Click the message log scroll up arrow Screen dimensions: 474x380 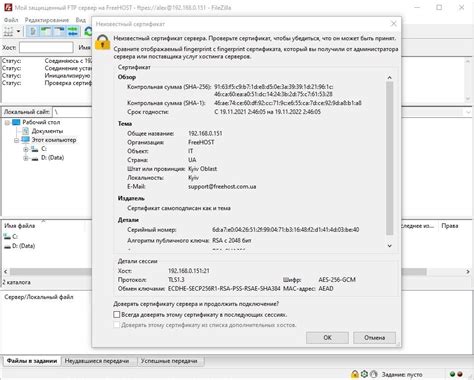click(x=468, y=61)
